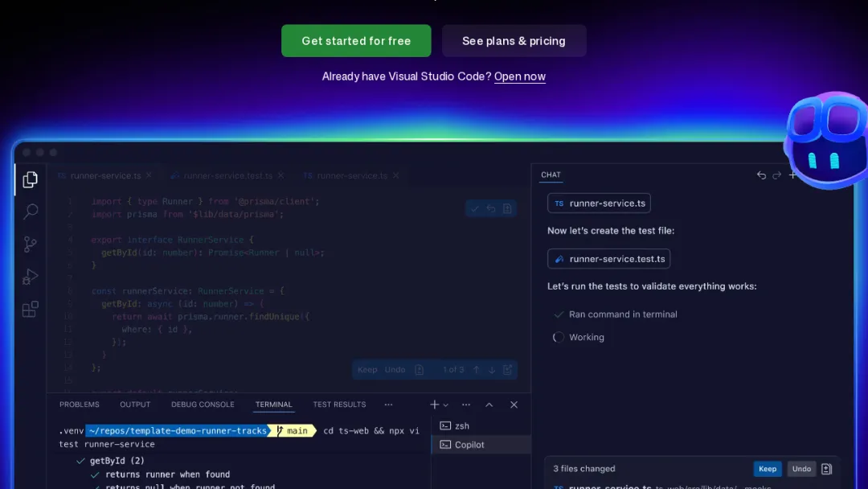The height and width of the screenshot is (489, 868).
Task: Click See plans & pricing button
Action: 514,41
